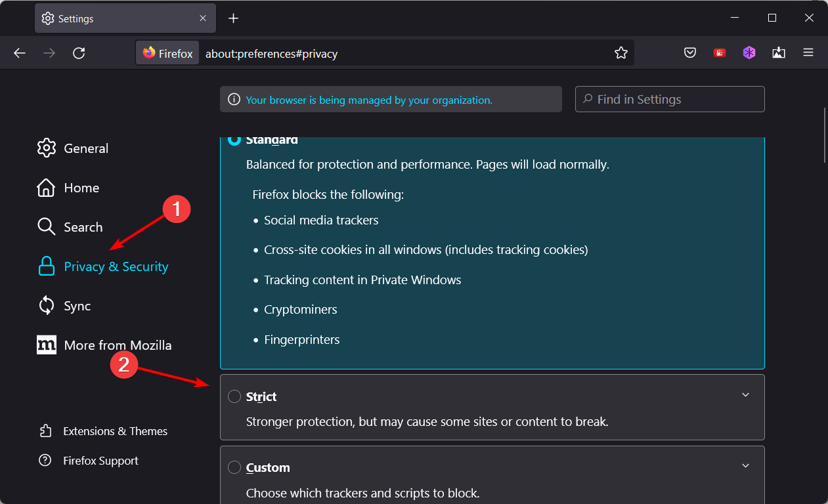Click the info icon in the managed-browser notice
This screenshot has width=828, height=504.
(234, 100)
